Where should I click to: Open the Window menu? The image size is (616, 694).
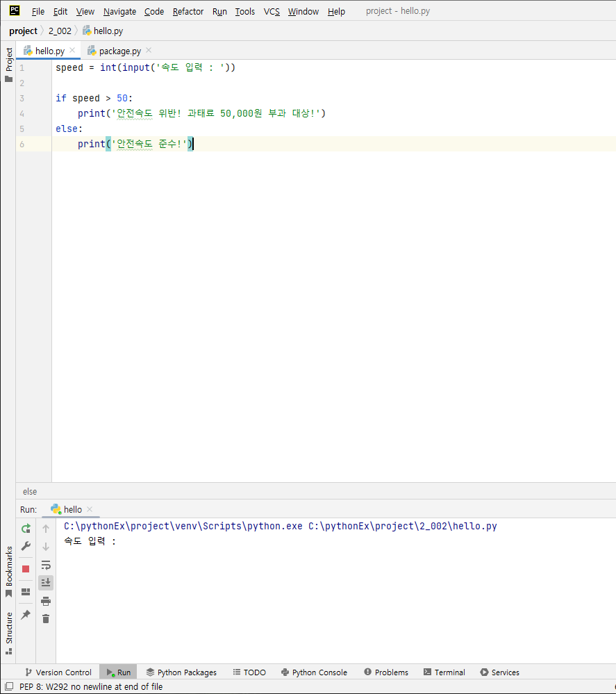[303, 12]
